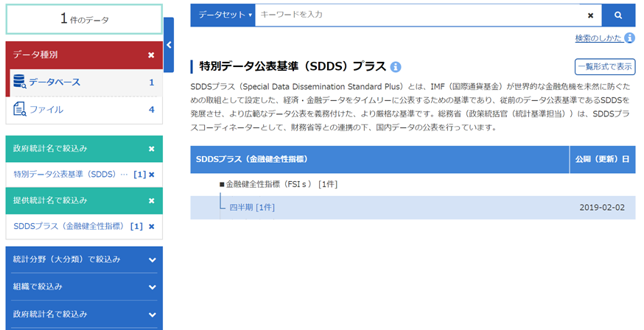
Task: Open 検索のしかた help link
Action: (598, 38)
